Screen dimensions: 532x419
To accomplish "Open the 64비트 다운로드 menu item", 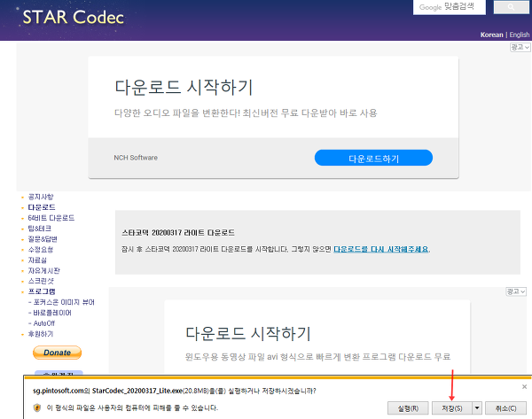I will click(x=51, y=218).
